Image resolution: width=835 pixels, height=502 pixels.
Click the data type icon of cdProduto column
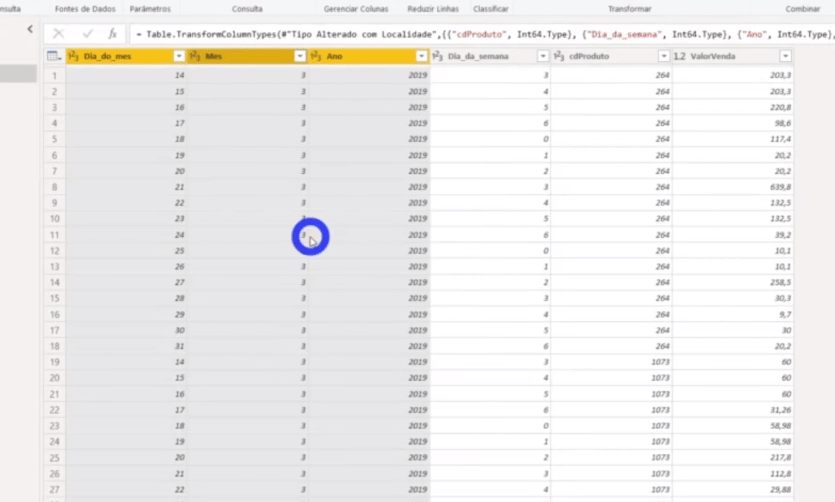[560, 57]
